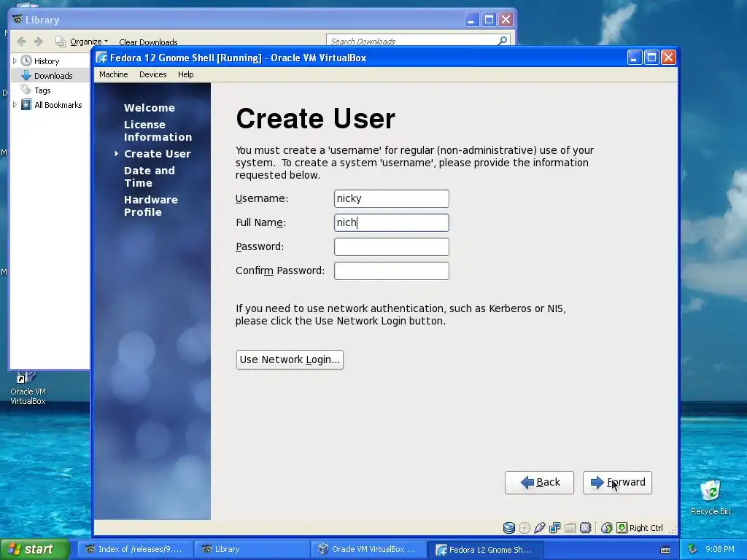Image resolution: width=747 pixels, height=560 pixels.
Task: Open the Machine menu
Action: [113, 75]
